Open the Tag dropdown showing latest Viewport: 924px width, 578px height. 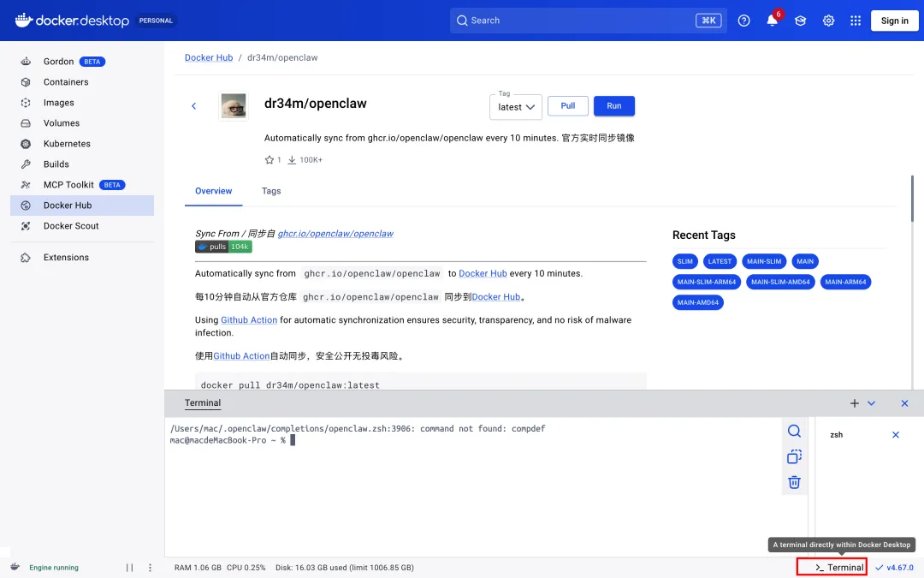[516, 107]
